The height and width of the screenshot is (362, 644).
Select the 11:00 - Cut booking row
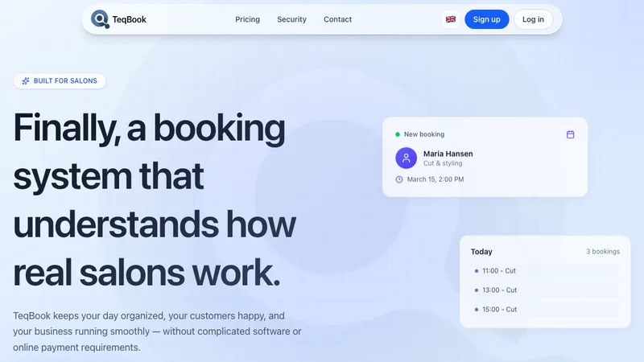pyautogui.click(x=545, y=271)
